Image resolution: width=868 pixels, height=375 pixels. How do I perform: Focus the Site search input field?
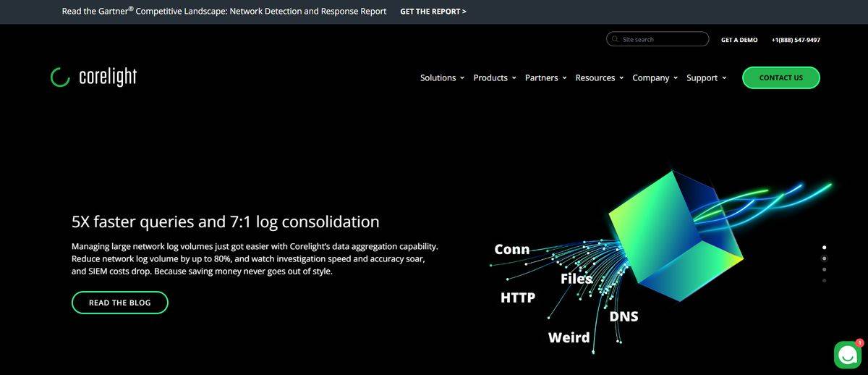[662, 39]
